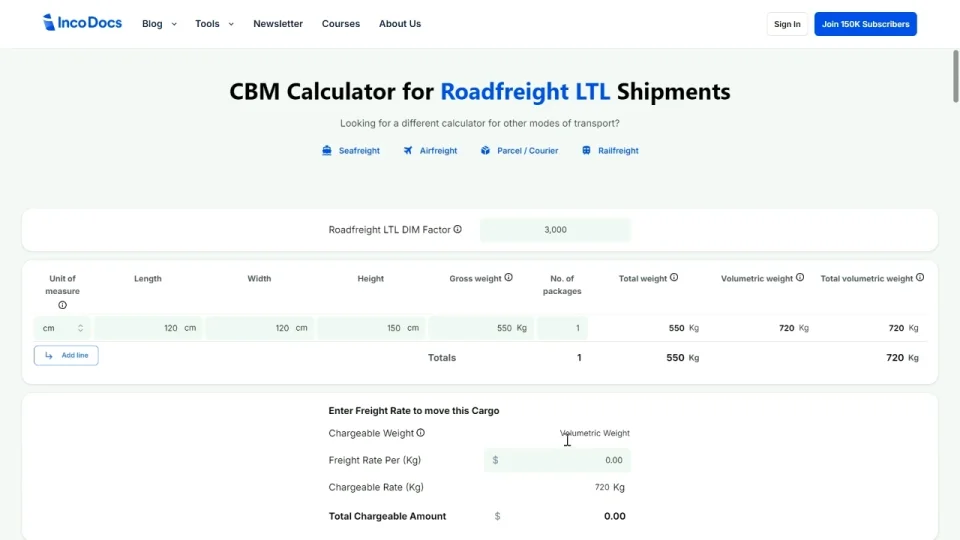The width and height of the screenshot is (960, 540).
Task: Open the Newsletter page
Action: 278,24
